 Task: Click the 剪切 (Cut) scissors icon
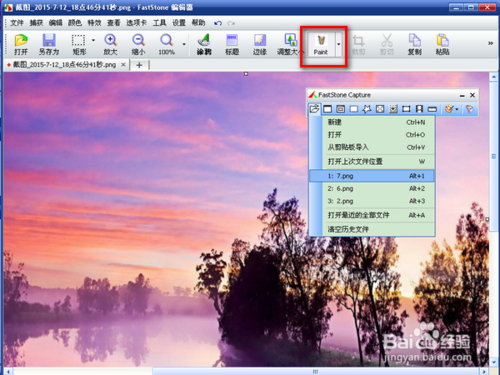pyautogui.click(x=387, y=44)
